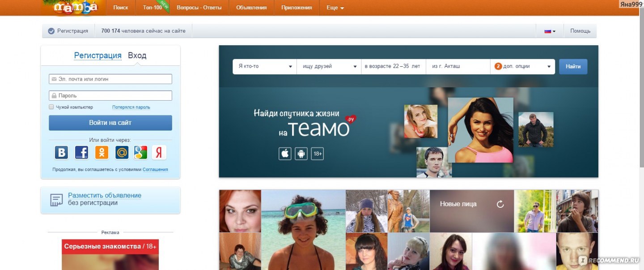644x270 pixels.
Task: Click the classifieds icon beside Разместить объявление
Action: (56, 200)
